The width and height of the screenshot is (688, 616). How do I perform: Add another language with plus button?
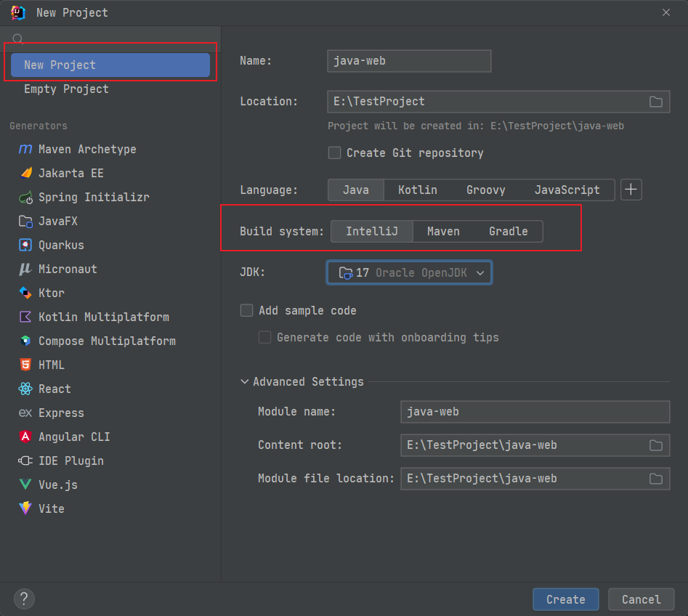coord(631,190)
